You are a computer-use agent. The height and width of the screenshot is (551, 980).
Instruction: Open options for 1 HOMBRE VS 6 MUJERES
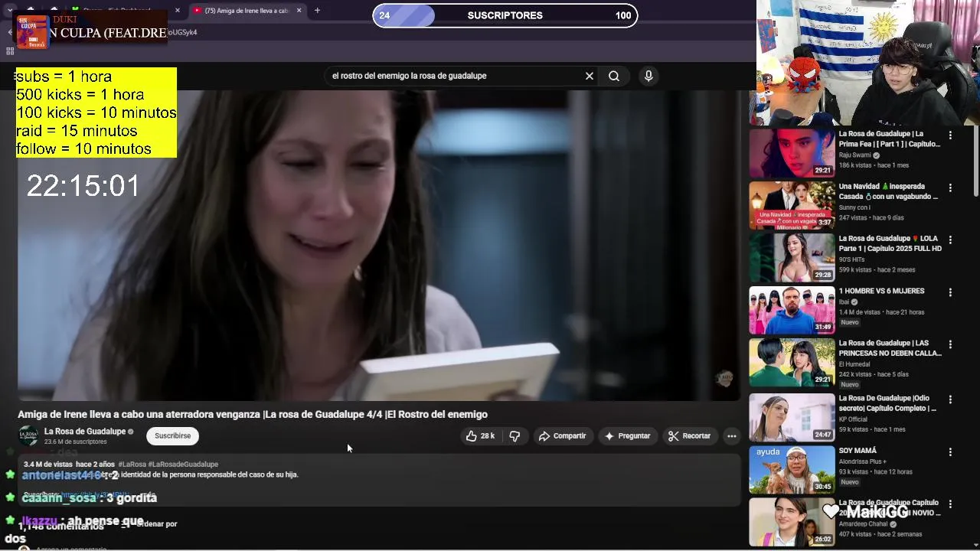point(950,292)
